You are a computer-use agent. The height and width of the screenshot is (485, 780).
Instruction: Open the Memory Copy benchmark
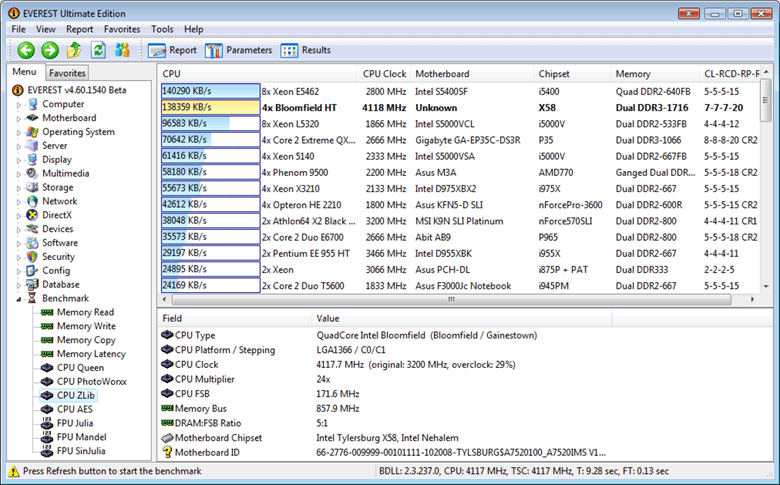[x=86, y=340]
